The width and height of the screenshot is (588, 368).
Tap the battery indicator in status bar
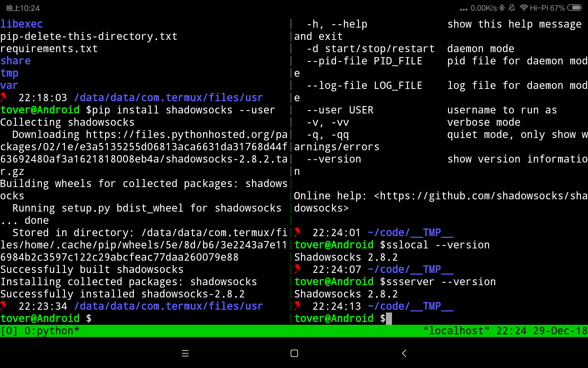click(574, 8)
